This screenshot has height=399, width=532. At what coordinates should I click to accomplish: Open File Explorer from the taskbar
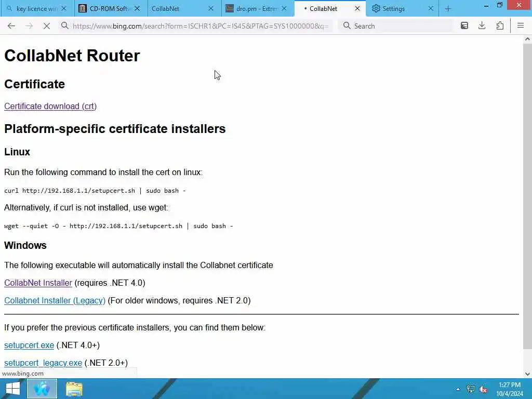(x=74, y=389)
